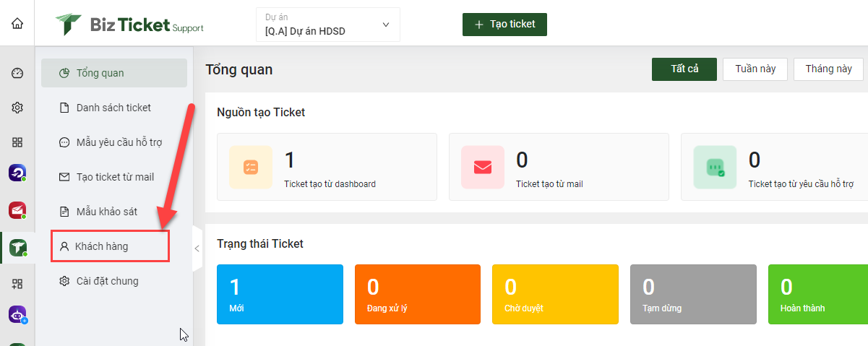Image resolution: width=868 pixels, height=346 pixels.
Task: Click the Trạng thái Ticket heading
Action: (260, 244)
